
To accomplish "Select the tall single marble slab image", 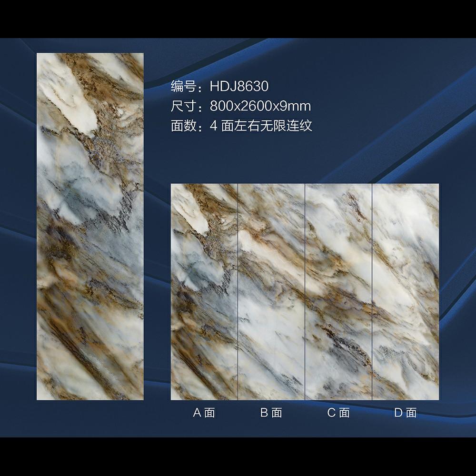I will click(90, 227).
